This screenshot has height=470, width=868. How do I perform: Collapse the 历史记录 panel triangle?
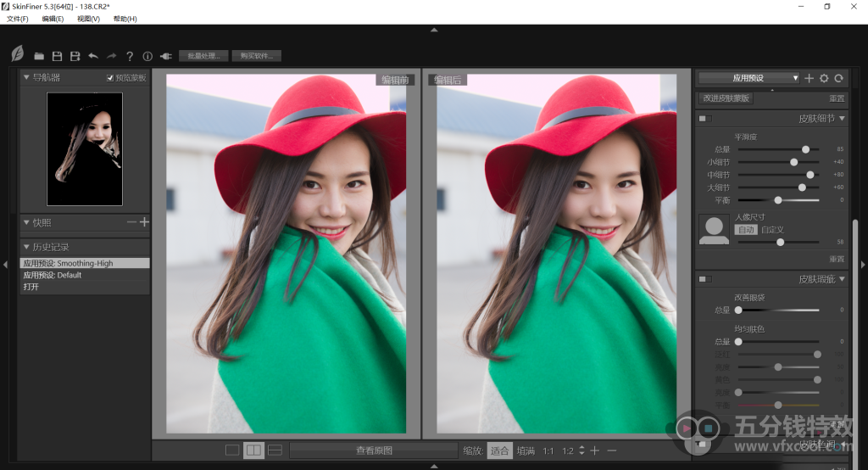(26, 247)
